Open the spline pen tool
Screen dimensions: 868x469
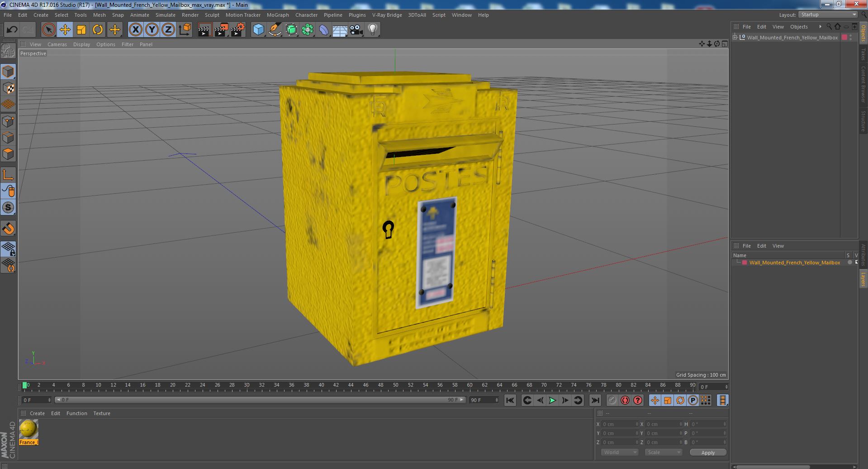pyautogui.click(x=275, y=30)
